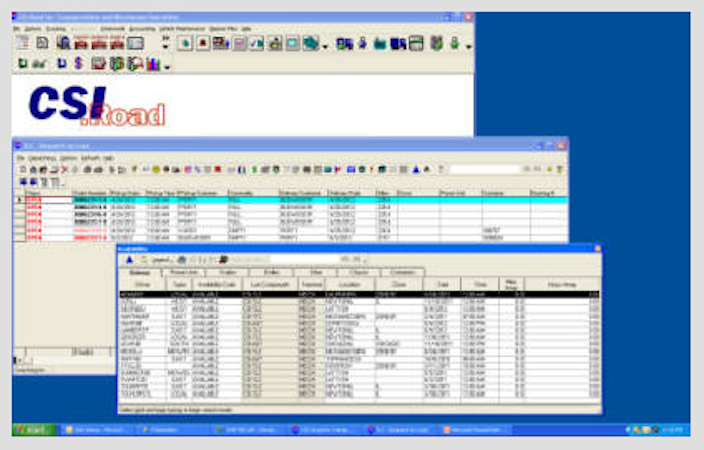Select the first tab in Availability window
The height and width of the screenshot is (450, 704).
pyautogui.click(x=140, y=273)
